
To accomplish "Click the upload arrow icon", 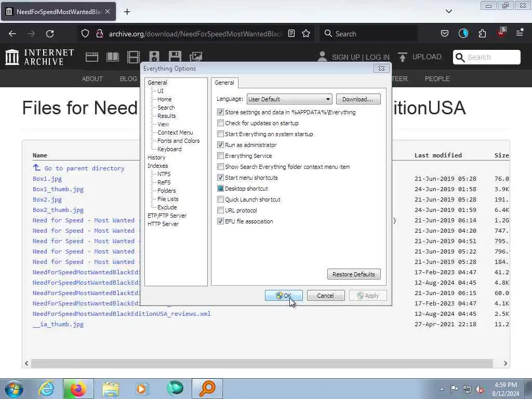I will pos(403,57).
